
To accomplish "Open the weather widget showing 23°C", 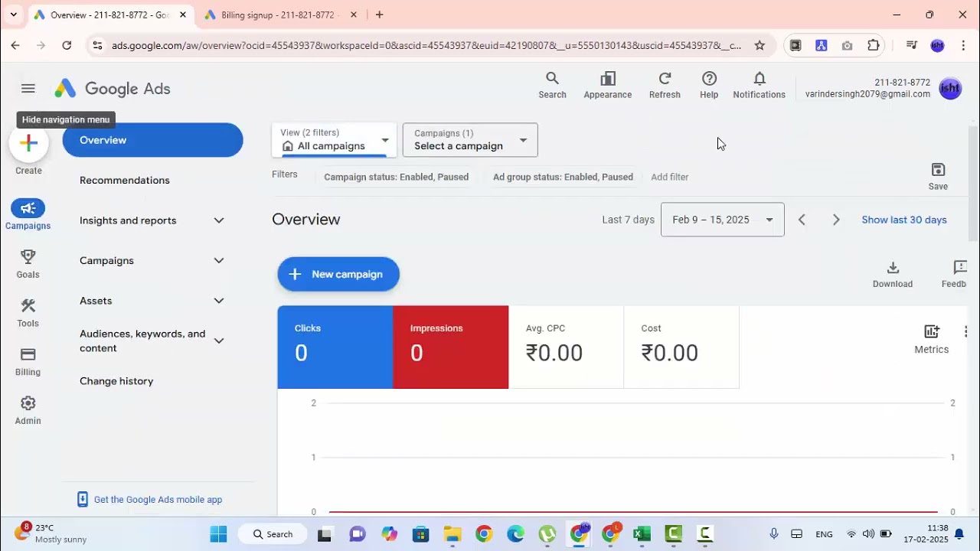I will (51, 533).
